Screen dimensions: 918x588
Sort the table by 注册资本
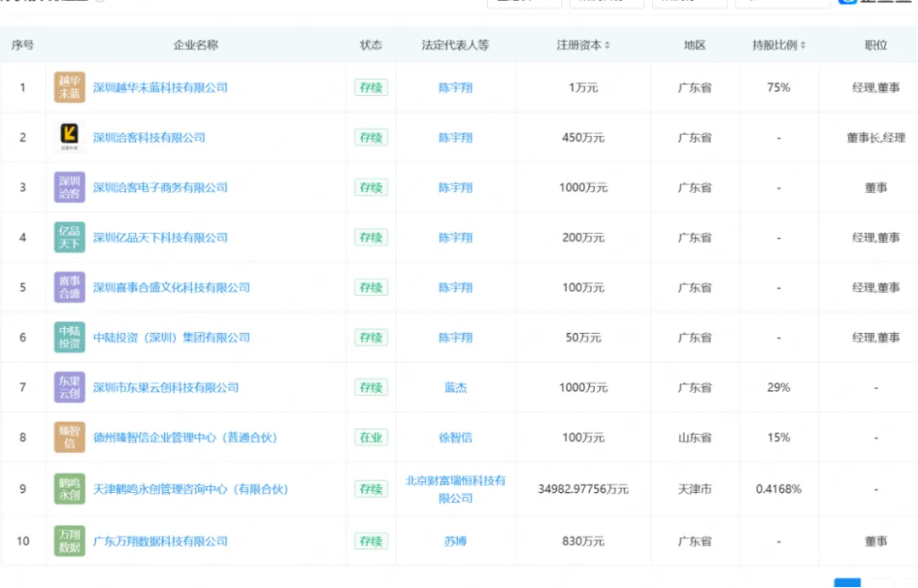(583, 45)
